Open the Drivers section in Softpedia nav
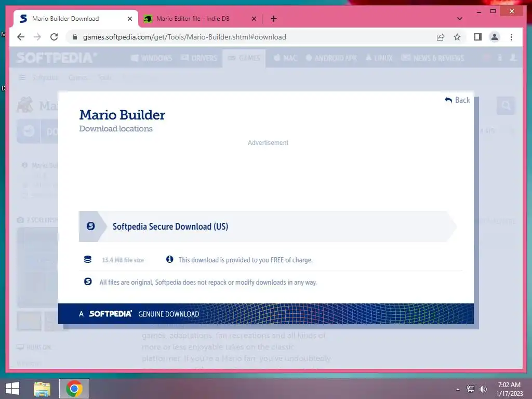The height and width of the screenshot is (399, 532). coord(199,58)
